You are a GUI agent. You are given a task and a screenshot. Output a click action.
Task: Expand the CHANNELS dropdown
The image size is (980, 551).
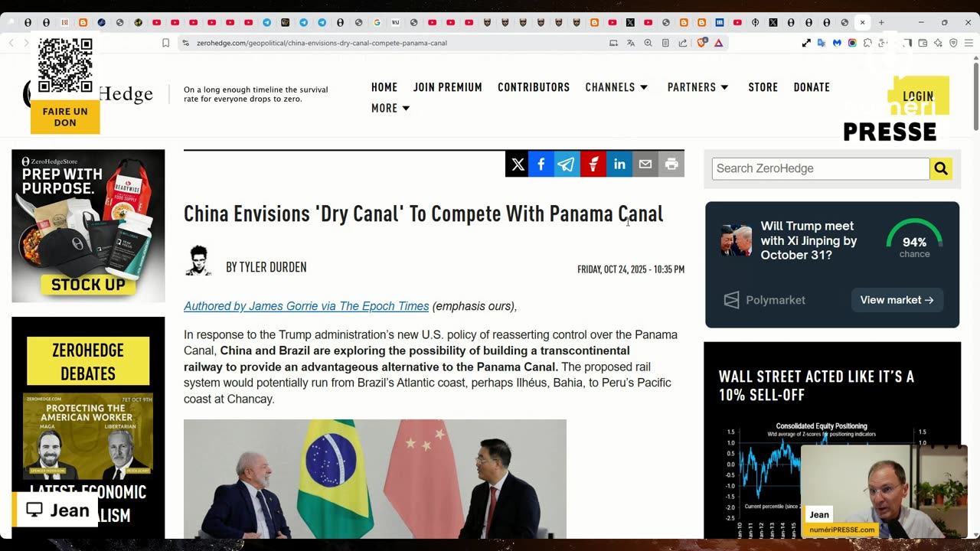tap(617, 87)
